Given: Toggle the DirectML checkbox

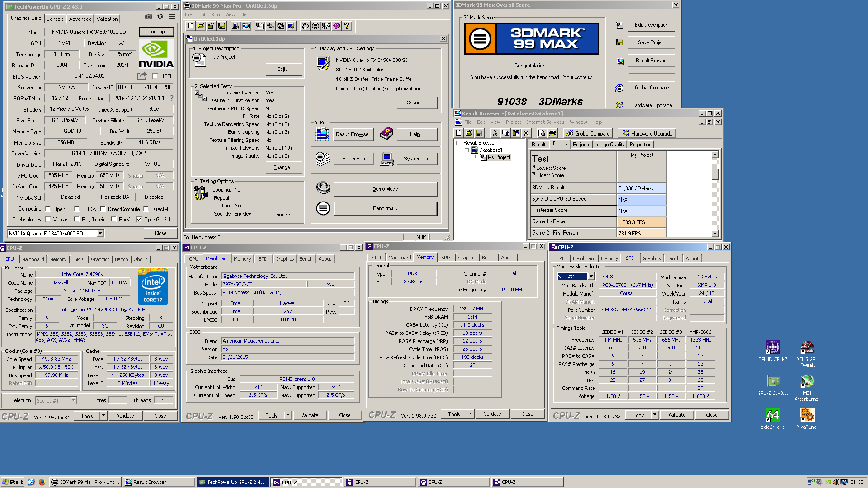Looking at the screenshot, I should (146, 209).
